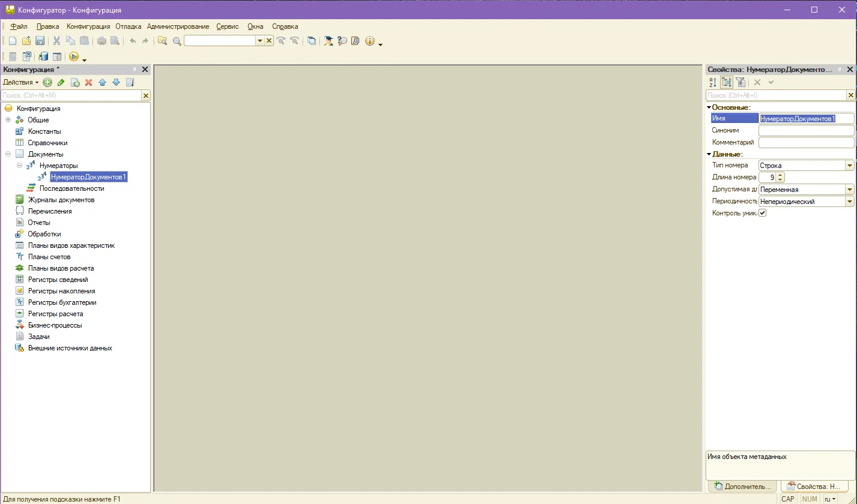The width and height of the screenshot is (857, 504).
Task: Sort properties alphabetically with the AZ icon
Action: coord(713,82)
